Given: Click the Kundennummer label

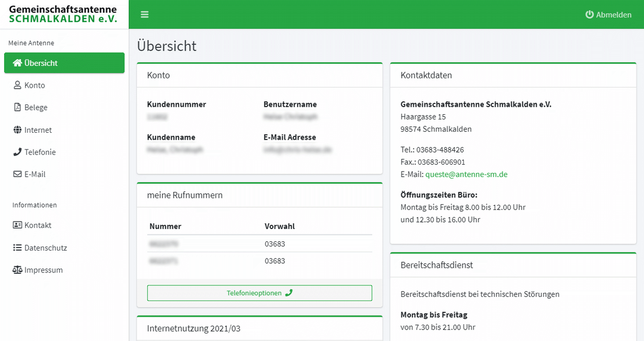Looking at the screenshot, I should click(x=176, y=104).
